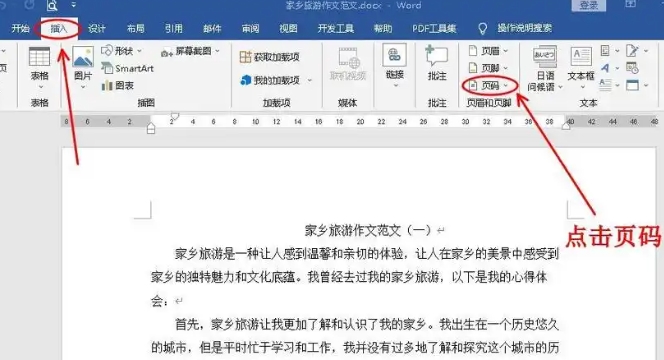Switch to the 插入 ribbon tab
This screenshot has height=360, width=664.
click(x=59, y=28)
